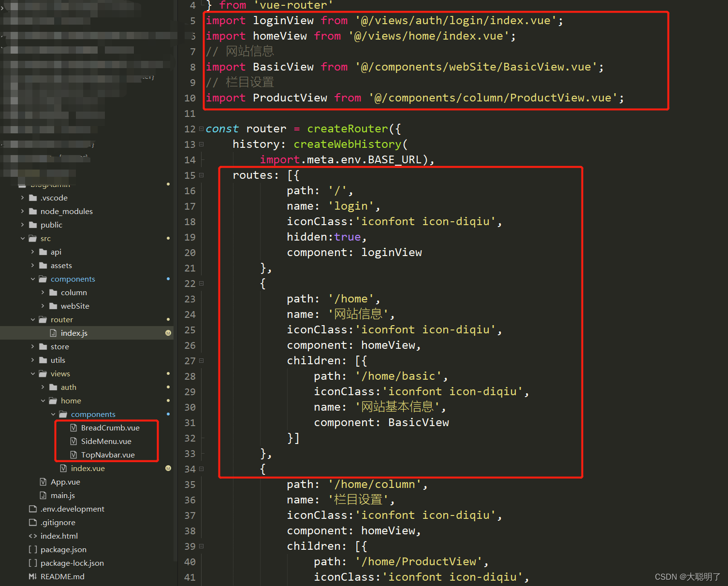Click the router index.js file icon
The image size is (728, 586).
coord(53,333)
